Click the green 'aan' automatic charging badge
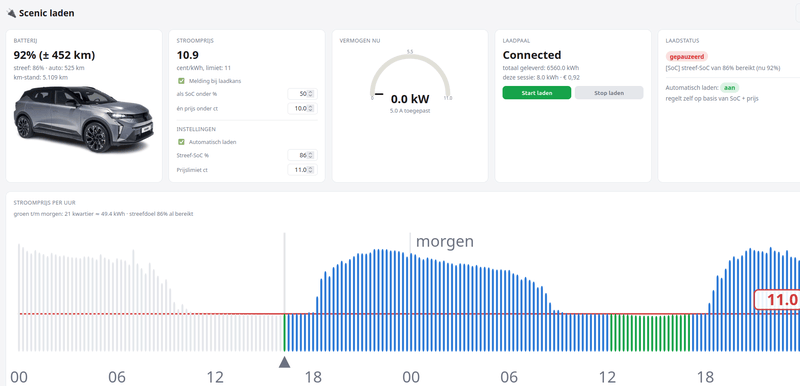The image size is (800, 386). point(730,88)
